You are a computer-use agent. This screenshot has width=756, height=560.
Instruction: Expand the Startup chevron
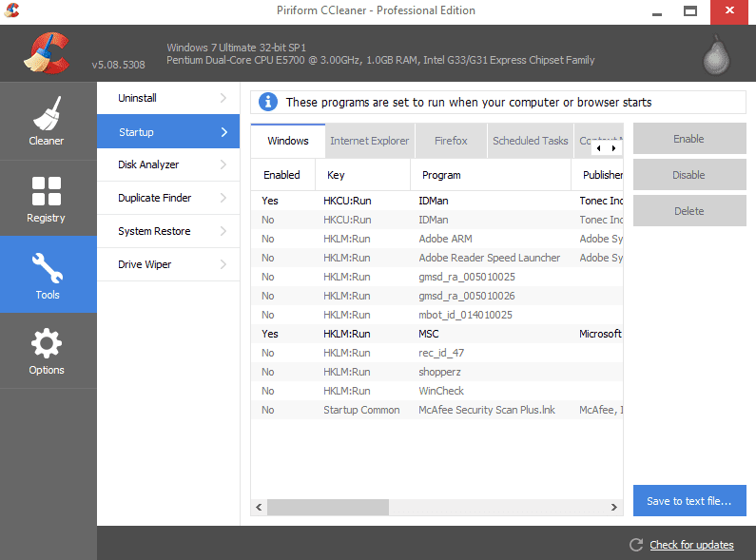[x=224, y=132]
